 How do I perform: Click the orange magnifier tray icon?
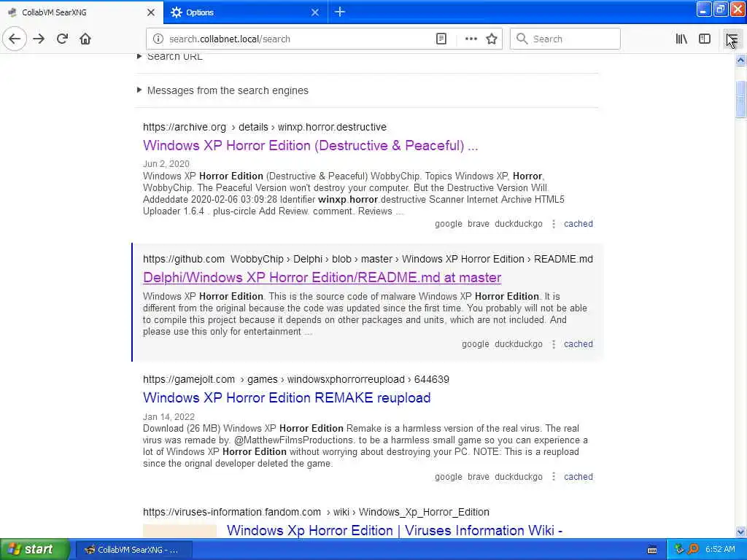tap(693, 550)
